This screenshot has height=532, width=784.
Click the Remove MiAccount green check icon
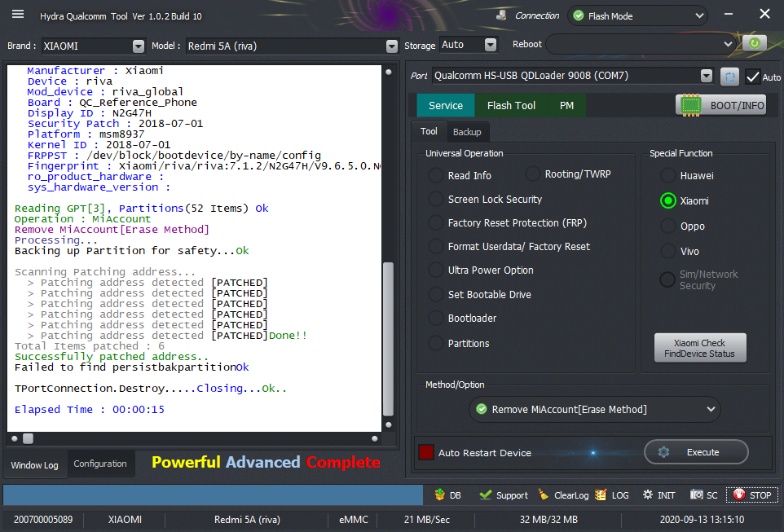[x=482, y=409]
